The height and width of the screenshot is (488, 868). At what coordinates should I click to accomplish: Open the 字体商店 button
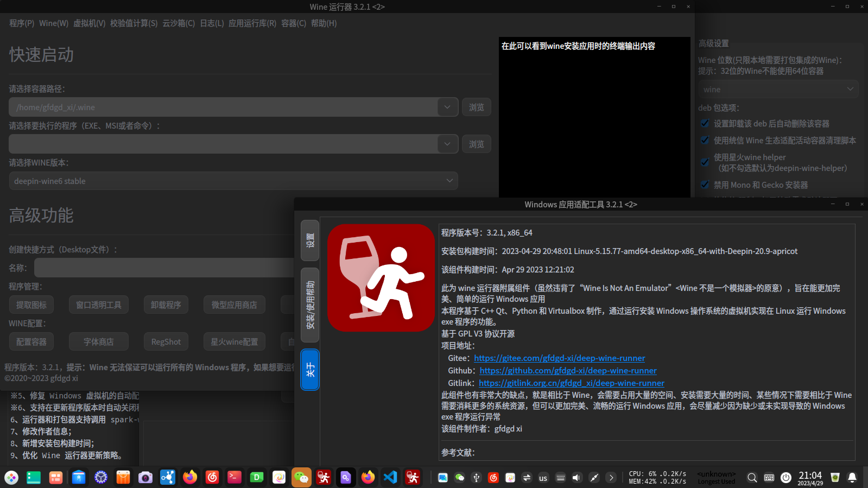click(99, 341)
